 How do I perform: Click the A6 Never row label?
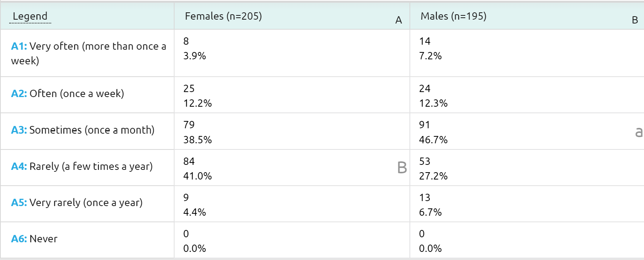coord(34,239)
